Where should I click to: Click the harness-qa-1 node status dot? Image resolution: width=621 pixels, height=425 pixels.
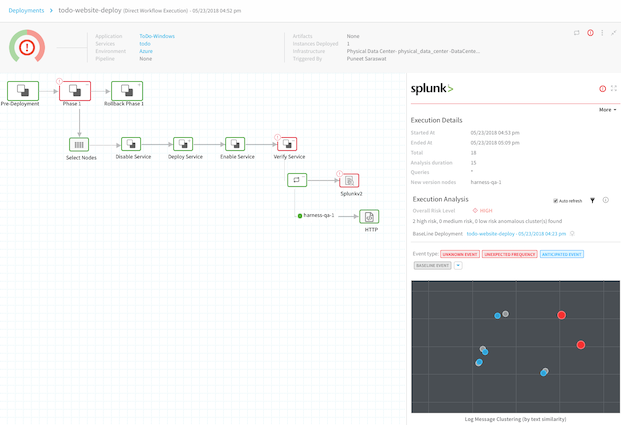point(300,216)
